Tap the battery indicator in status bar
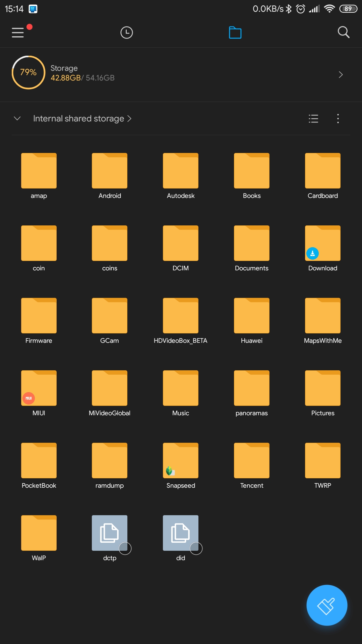The width and height of the screenshot is (362, 644). (x=348, y=9)
